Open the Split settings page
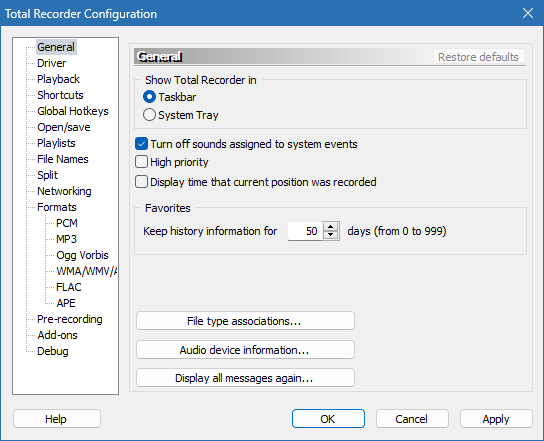This screenshot has width=544, height=441. pyautogui.click(x=47, y=175)
